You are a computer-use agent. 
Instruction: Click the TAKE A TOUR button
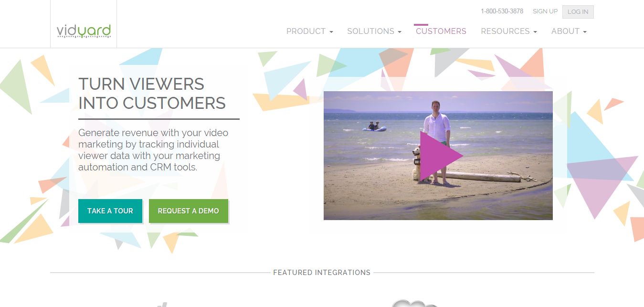pyautogui.click(x=110, y=211)
